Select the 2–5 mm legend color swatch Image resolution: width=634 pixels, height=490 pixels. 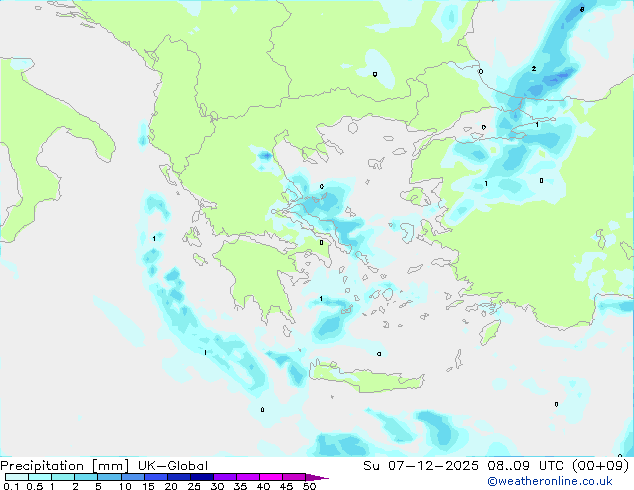(86, 477)
